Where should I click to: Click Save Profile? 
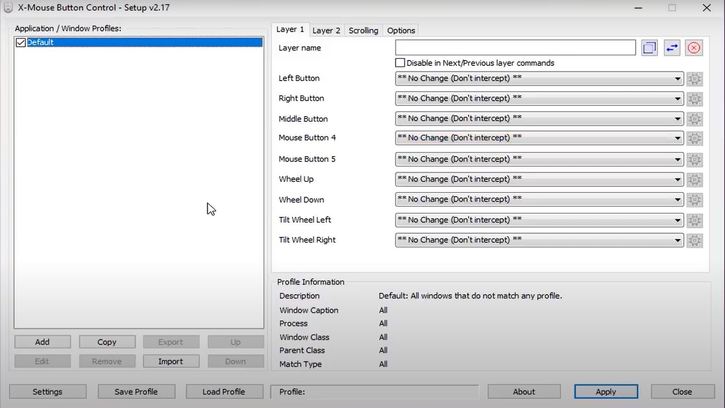point(136,392)
